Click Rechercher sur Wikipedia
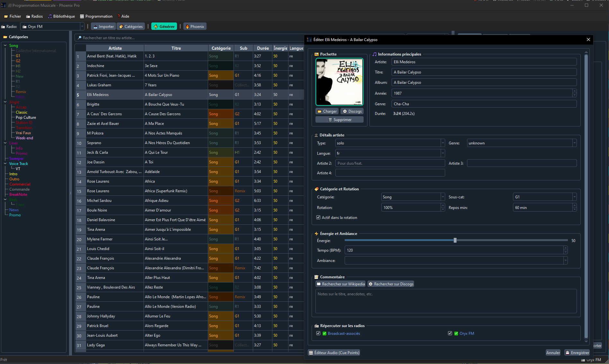 coord(340,284)
